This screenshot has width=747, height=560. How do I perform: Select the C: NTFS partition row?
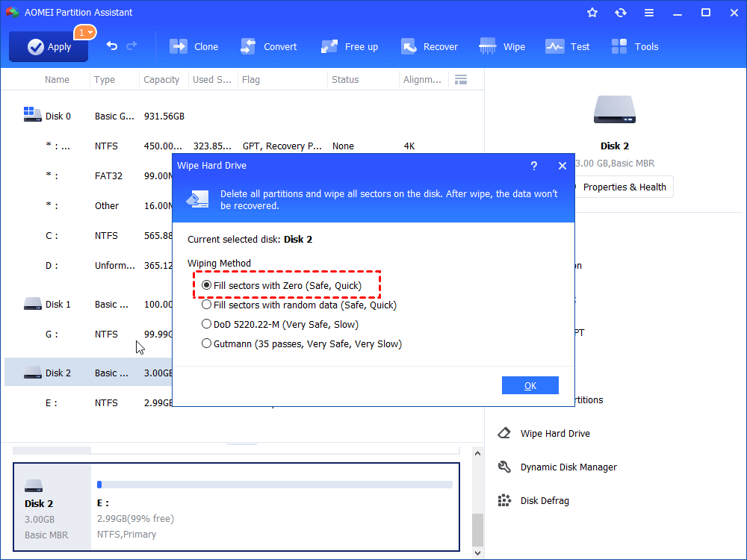[x=87, y=236]
